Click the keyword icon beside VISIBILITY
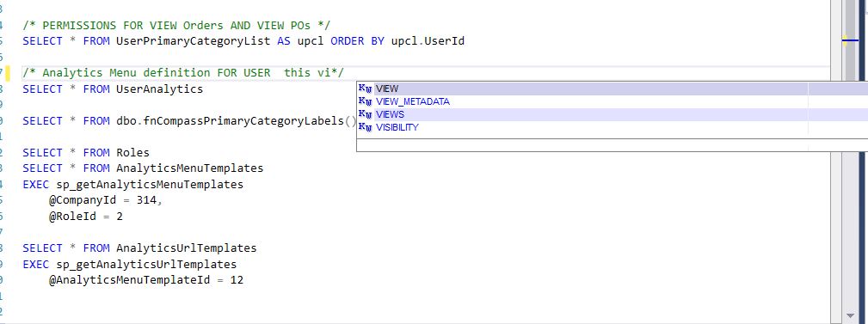868x324 pixels. (x=366, y=127)
